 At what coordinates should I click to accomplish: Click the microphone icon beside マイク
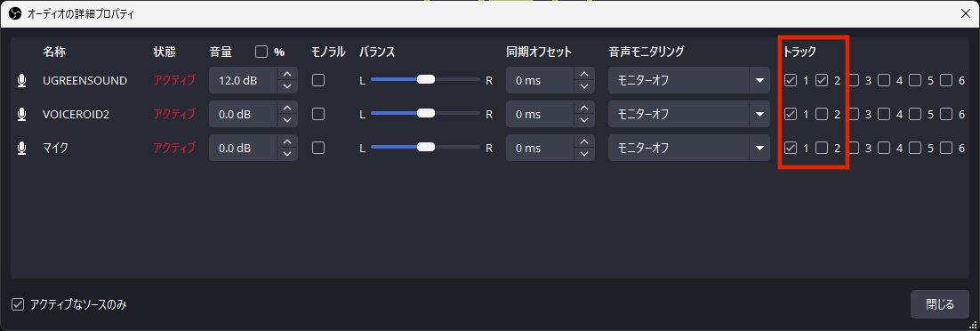pyautogui.click(x=22, y=148)
